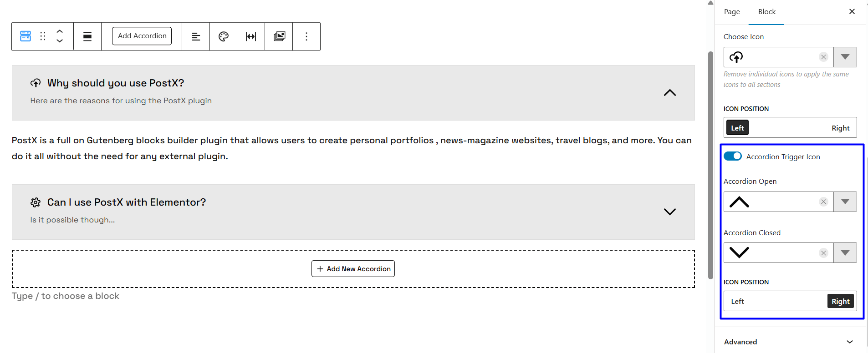Switch to the Page tab

tap(731, 11)
